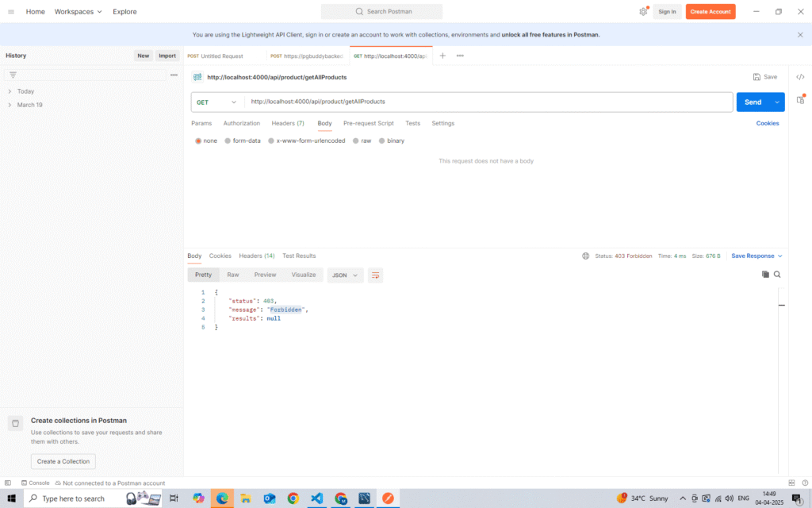This screenshot has width=812, height=508.
Task: Switch to the Tests tab
Action: [x=412, y=123]
